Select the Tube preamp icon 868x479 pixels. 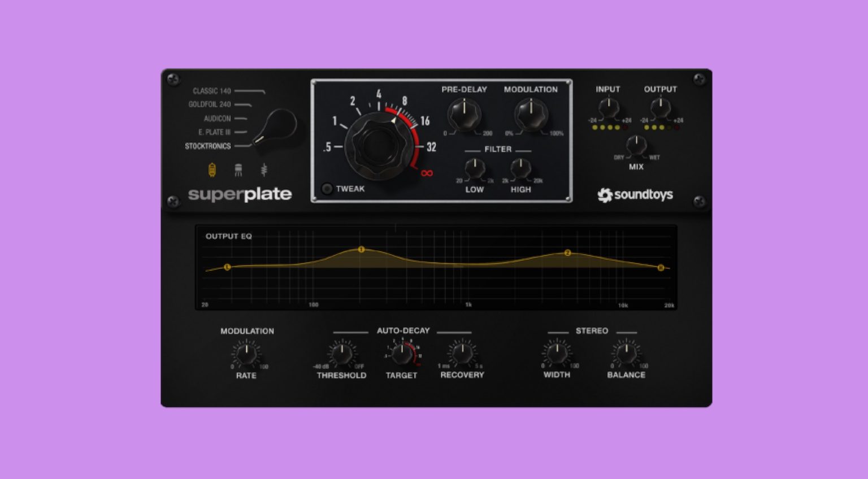pos(212,169)
